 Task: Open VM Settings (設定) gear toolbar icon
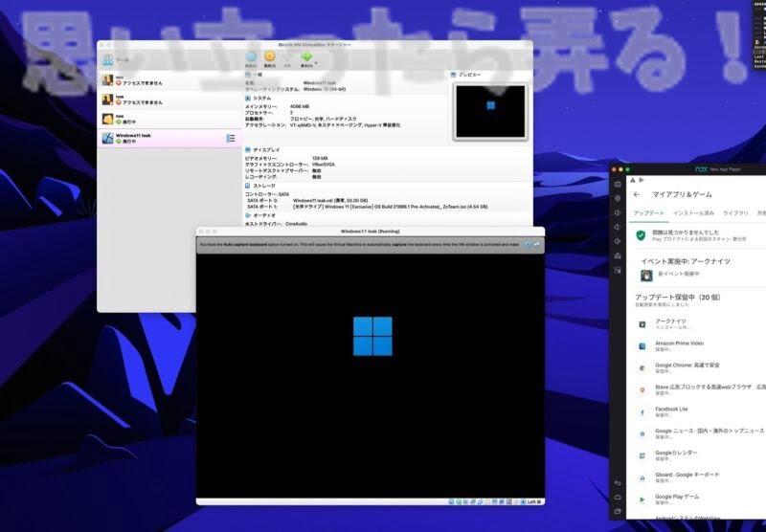[x=270, y=57]
